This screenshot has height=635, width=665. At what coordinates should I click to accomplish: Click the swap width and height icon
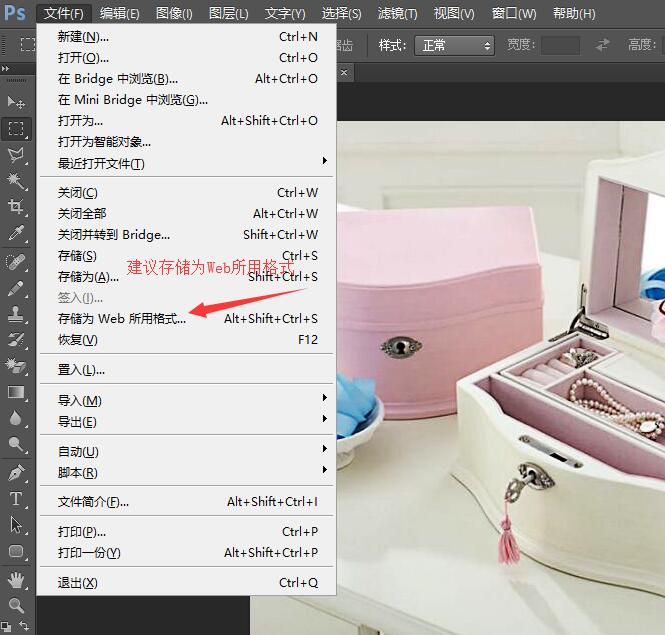click(x=602, y=45)
